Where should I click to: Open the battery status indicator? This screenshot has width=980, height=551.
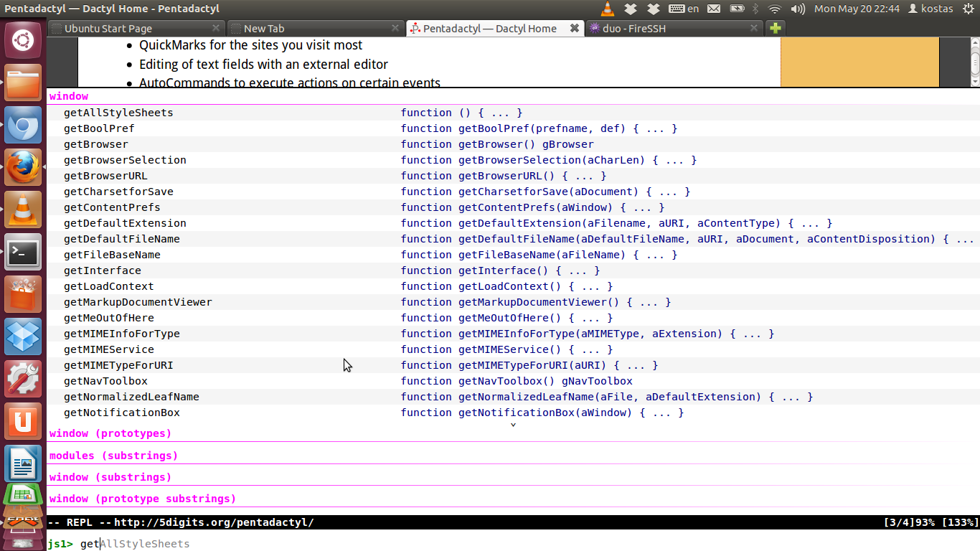click(737, 9)
